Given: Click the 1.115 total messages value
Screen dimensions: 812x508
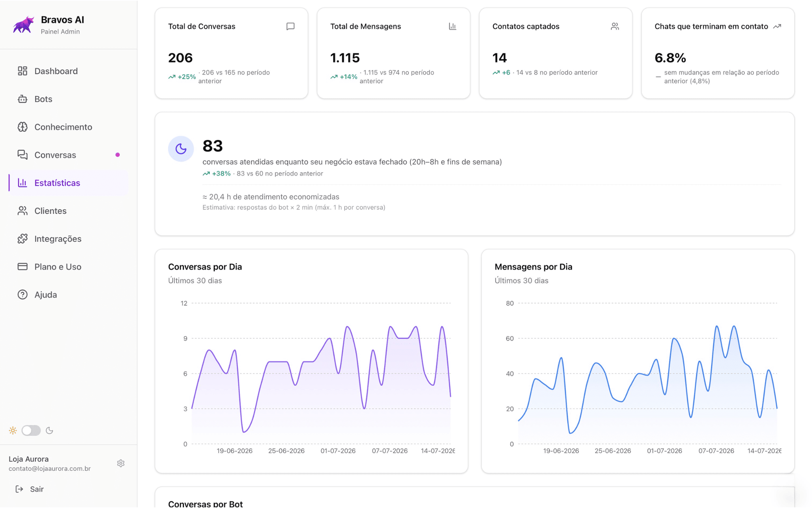Looking at the screenshot, I should pos(345,58).
